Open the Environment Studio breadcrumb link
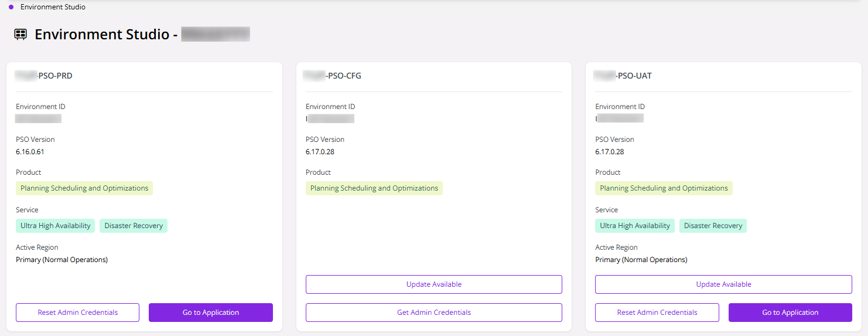Viewport: 868px width, 336px height. pos(53,7)
